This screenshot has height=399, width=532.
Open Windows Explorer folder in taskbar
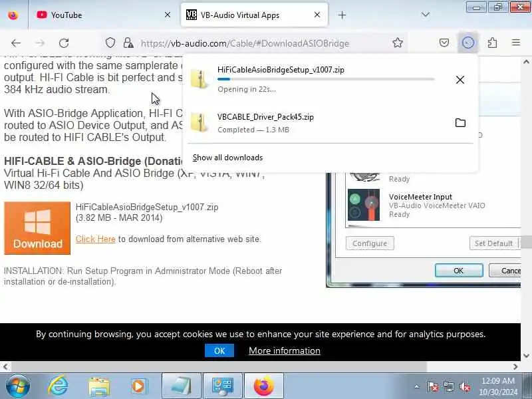point(99,386)
